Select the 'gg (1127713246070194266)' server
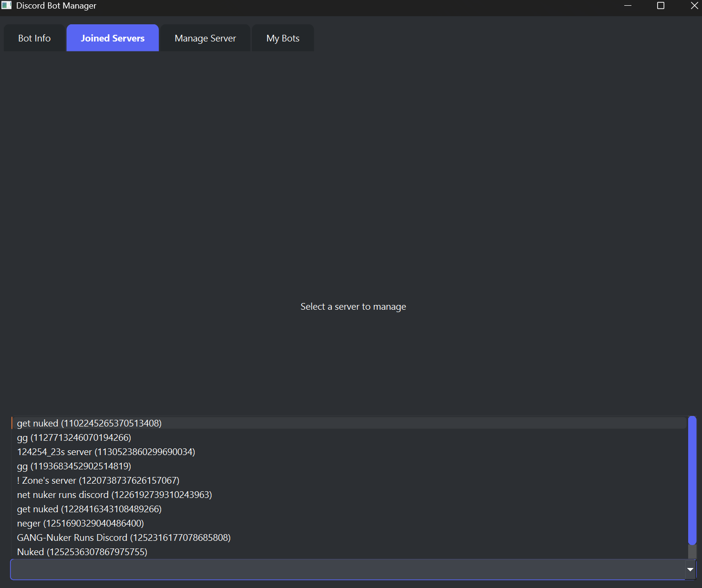702x588 pixels. [74, 437]
